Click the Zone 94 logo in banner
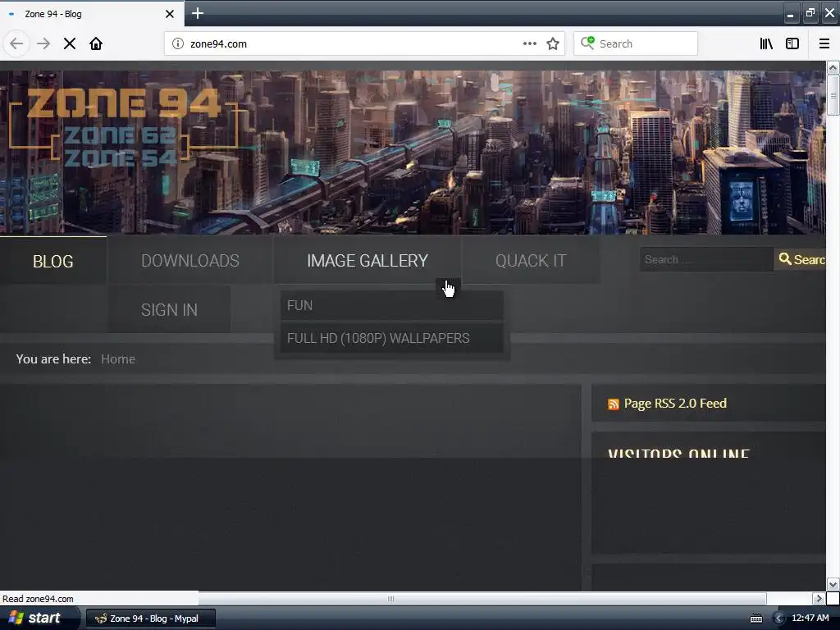Screen dimensions: 840x630 125,126
